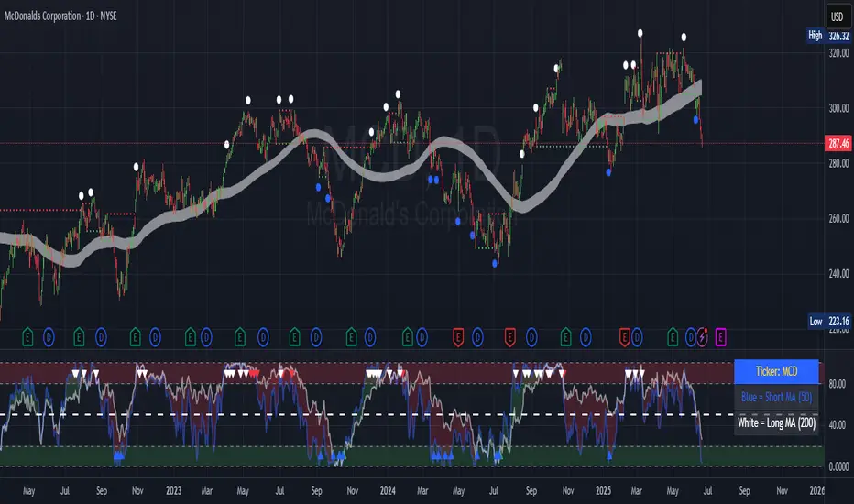Click the early 2023 earnings E marker
The image size is (854, 504).
[x=190, y=338]
